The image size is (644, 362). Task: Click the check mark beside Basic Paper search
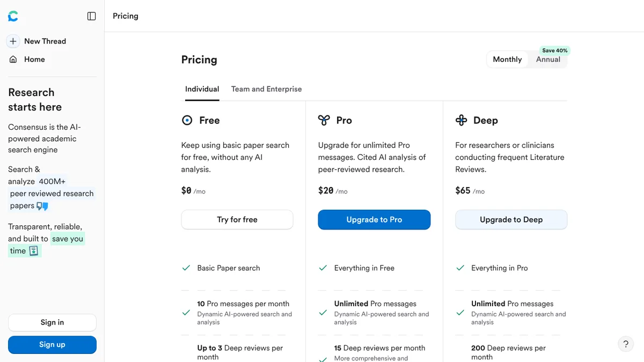[186, 268]
